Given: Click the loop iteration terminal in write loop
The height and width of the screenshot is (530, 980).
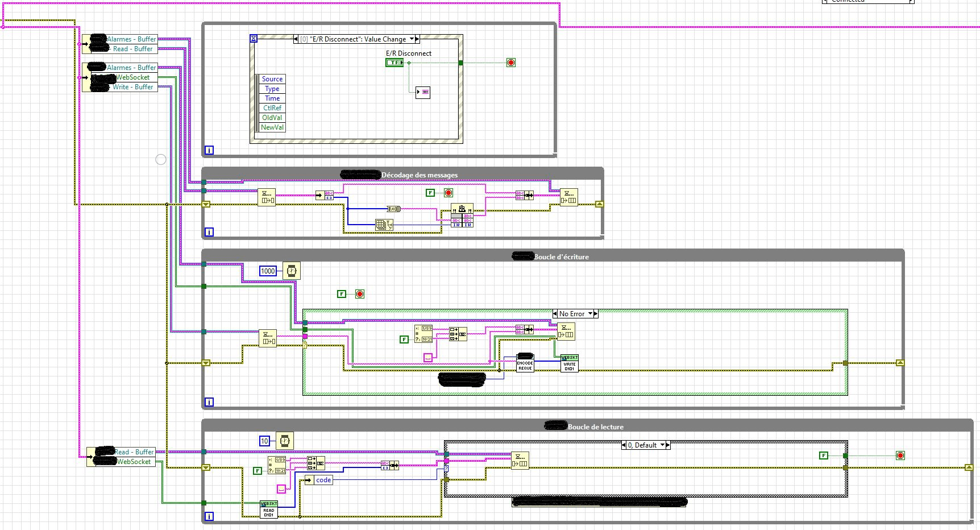Looking at the screenshot, I should [x=209, y=401].
